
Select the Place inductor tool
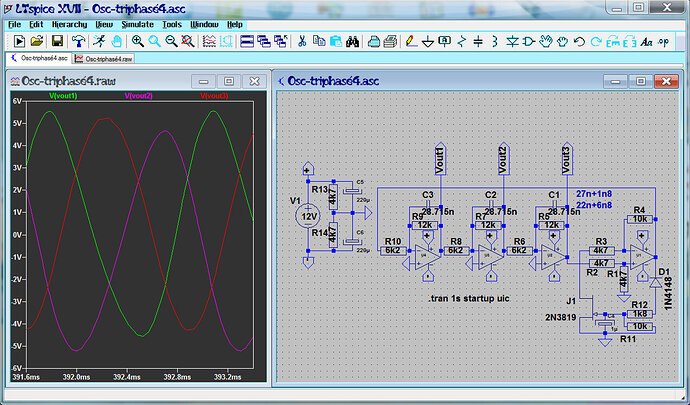coord(495,41)
